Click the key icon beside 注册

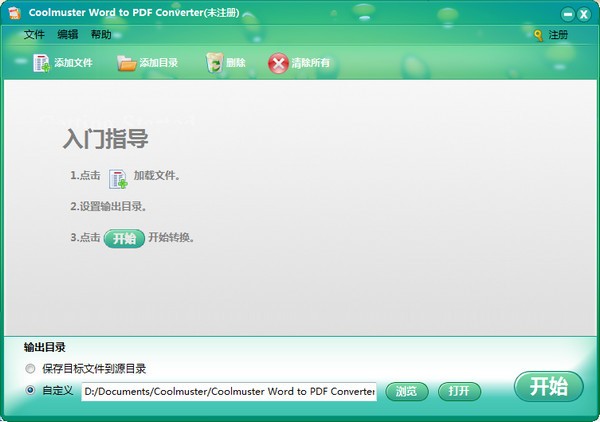538,36
